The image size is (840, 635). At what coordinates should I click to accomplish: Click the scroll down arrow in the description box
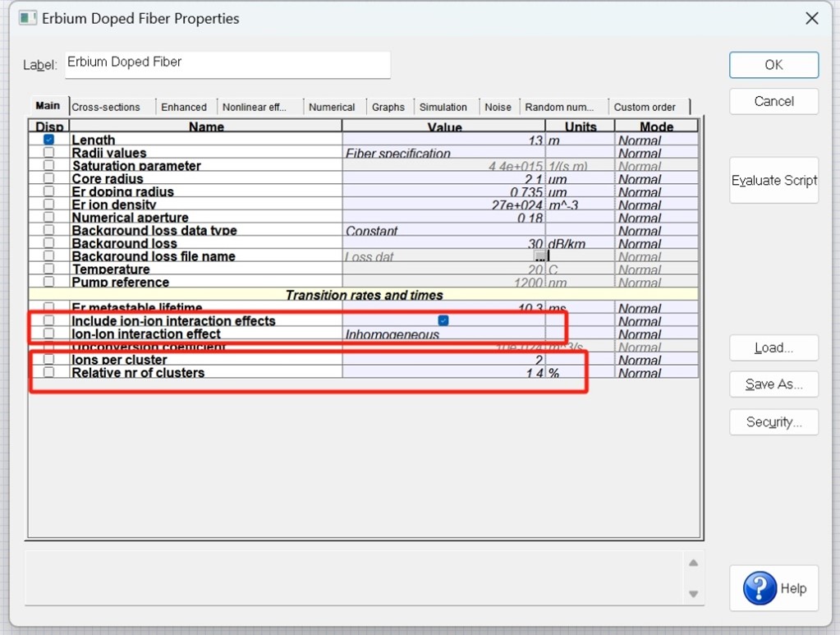coord(693,594)
